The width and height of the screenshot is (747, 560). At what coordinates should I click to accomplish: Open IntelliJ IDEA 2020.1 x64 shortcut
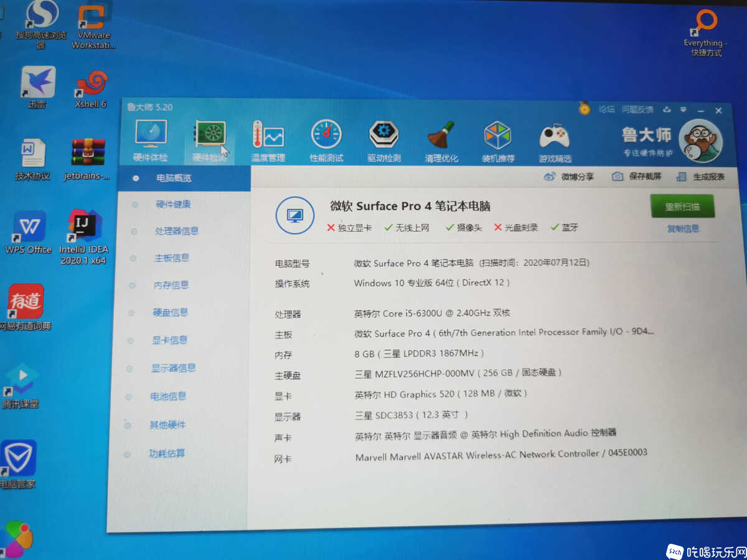click(x=83, y=238)
